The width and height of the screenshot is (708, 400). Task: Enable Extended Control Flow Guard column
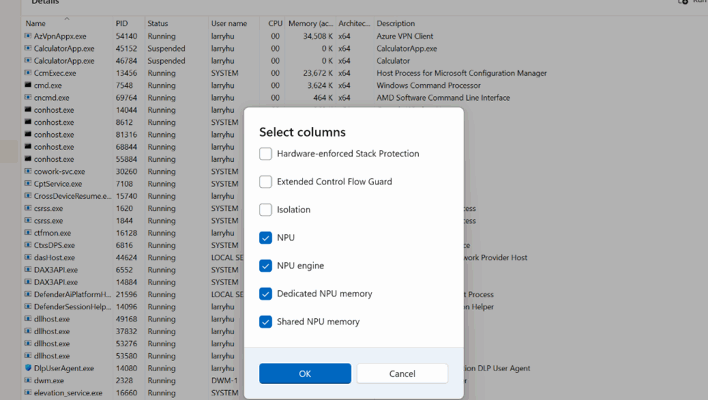pos(266,182)
